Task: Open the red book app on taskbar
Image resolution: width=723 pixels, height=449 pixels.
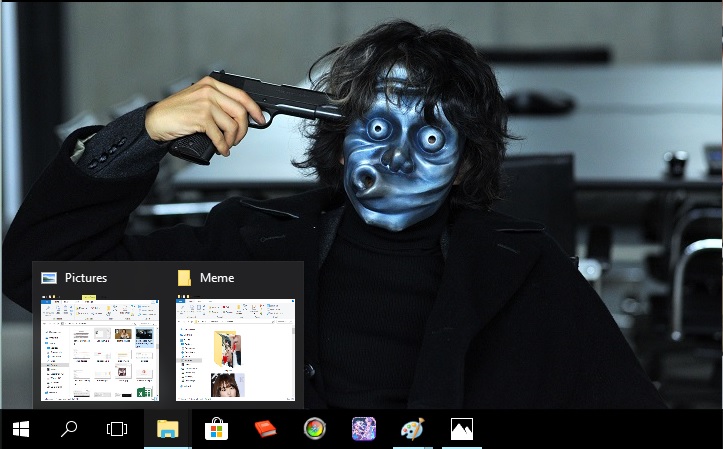Action: tap(265, 429)
